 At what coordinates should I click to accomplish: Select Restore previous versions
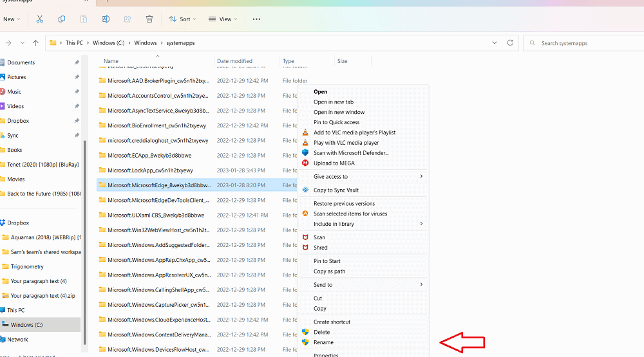pos(344,203)
